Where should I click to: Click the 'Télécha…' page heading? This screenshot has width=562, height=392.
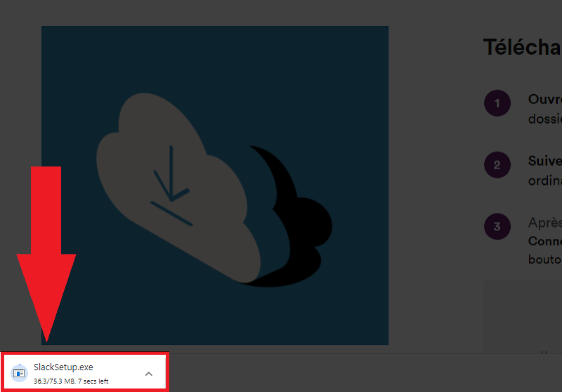522,48
